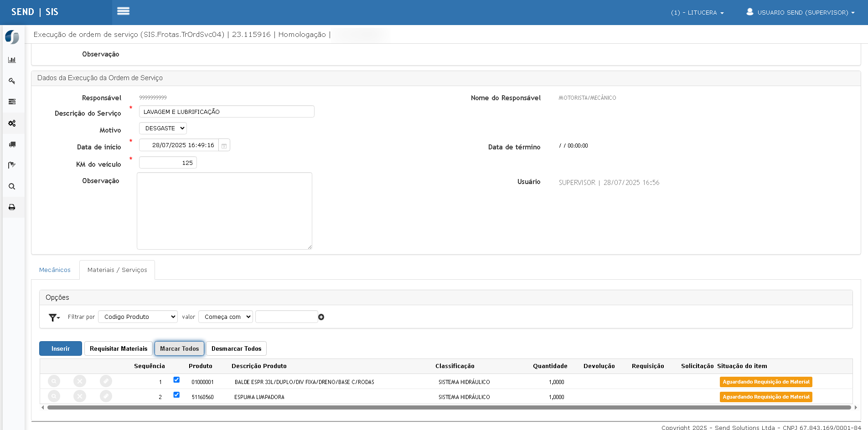
Task: Open the key icon in the sidebar
Action: tap(12, 81)
